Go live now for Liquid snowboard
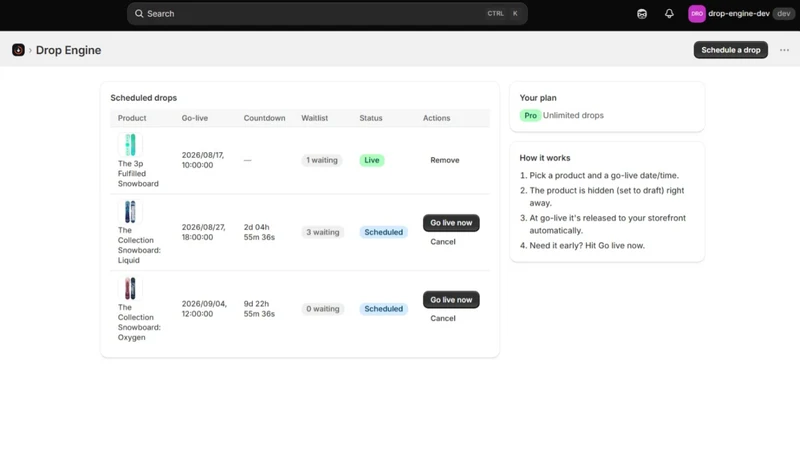The height and width of the screenshot is (450, 800). (451, 223)
